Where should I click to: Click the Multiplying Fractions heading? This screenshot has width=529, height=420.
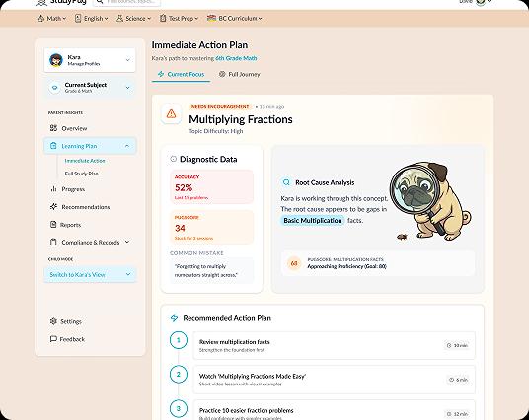point(241,119)
